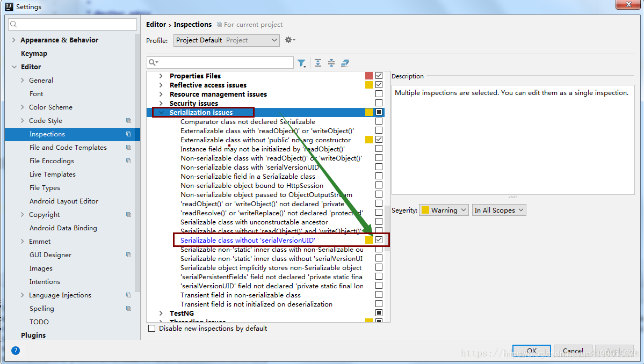
Task: Enable the Resource management issues checkbox
Action: [379, 94]
